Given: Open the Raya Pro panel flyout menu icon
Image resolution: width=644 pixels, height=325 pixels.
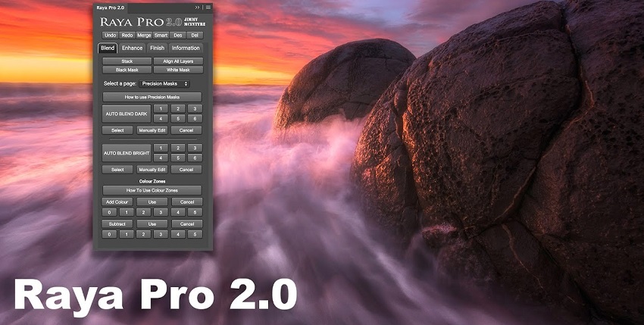Looking at the screenshot, I should coord(208,8).
